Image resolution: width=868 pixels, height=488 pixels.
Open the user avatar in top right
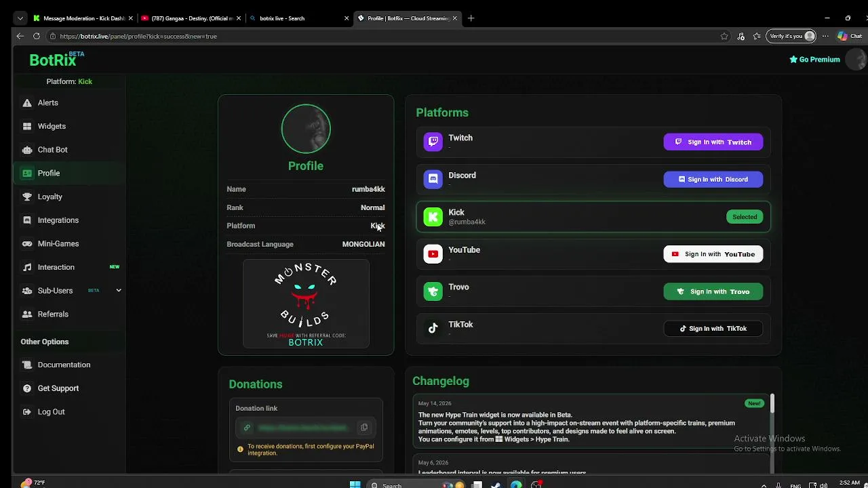coord(857,60)
